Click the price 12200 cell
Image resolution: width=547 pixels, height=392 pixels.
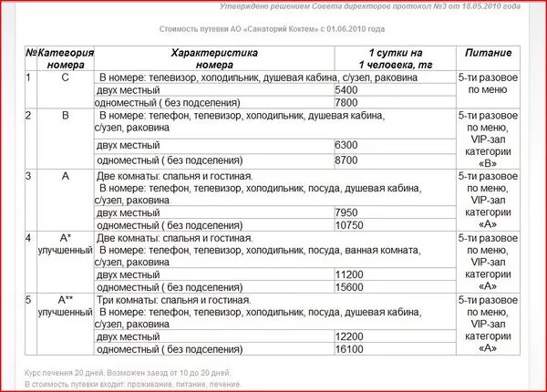point(395,336)
